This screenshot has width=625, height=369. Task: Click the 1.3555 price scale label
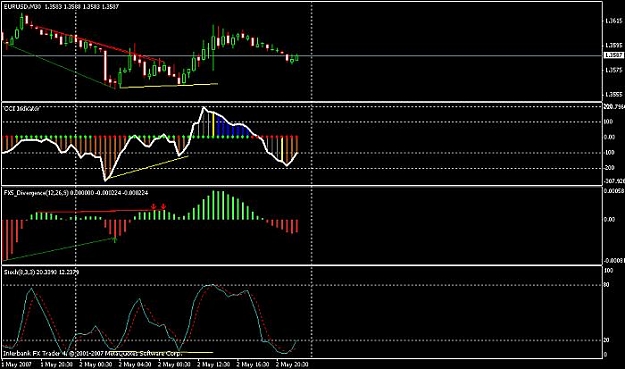613,95
